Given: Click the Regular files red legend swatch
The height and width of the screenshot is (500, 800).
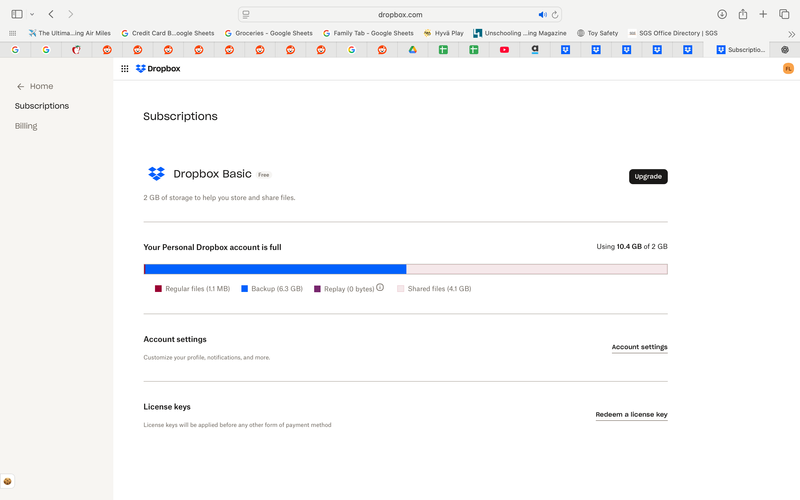Looking at the screenshot, I should point(158,289).
